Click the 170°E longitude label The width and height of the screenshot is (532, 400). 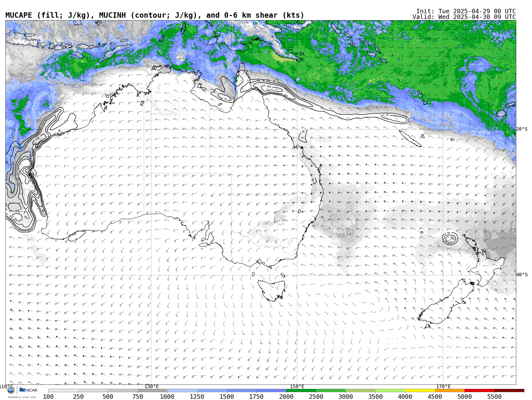coord(443,386)
